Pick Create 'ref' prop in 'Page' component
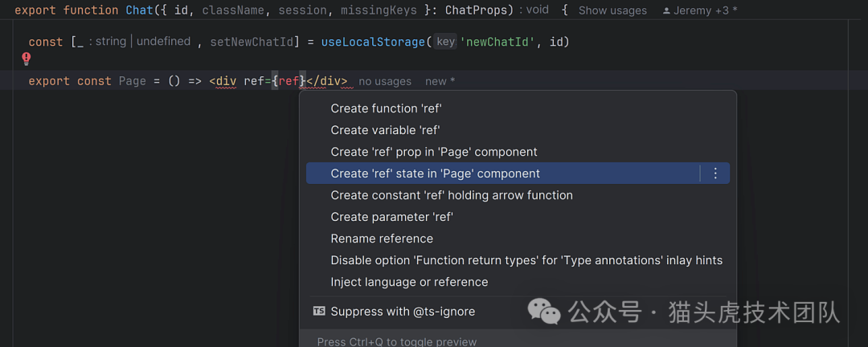This screenshot has height=347, width=868. [x=434, y=152]
